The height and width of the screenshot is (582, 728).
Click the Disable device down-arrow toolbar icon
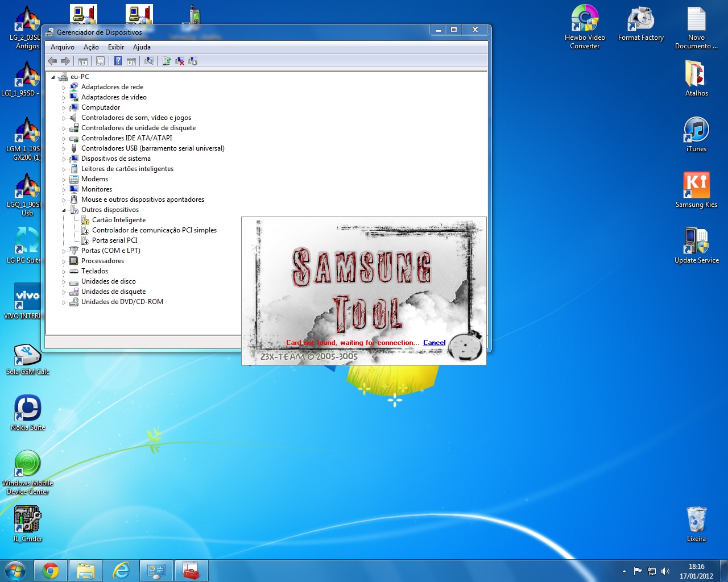193,61
